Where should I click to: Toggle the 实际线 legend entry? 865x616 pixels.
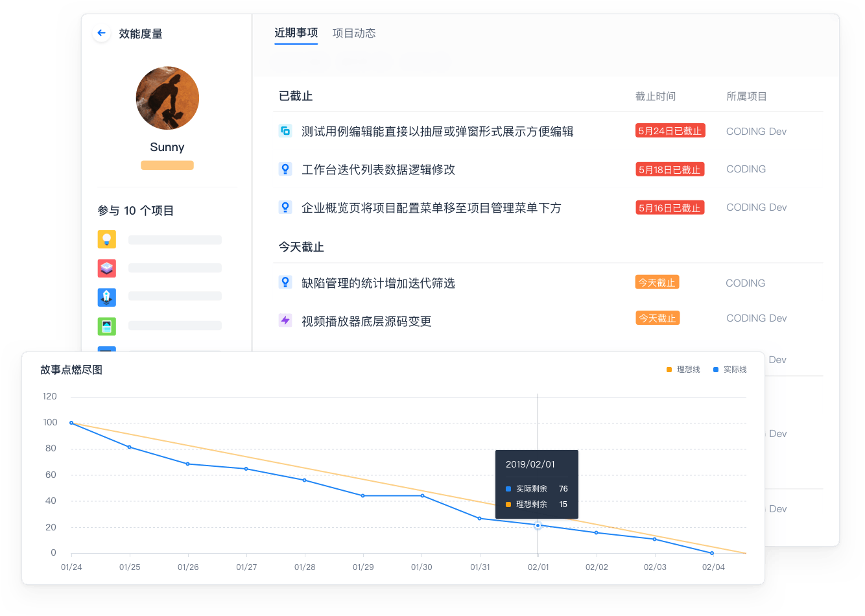[x=730, y=370]
